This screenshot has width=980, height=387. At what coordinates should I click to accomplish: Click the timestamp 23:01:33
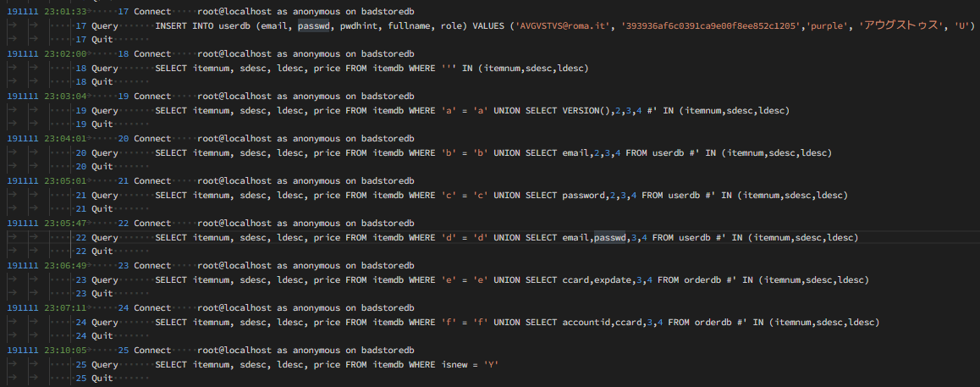click(65, 11)
